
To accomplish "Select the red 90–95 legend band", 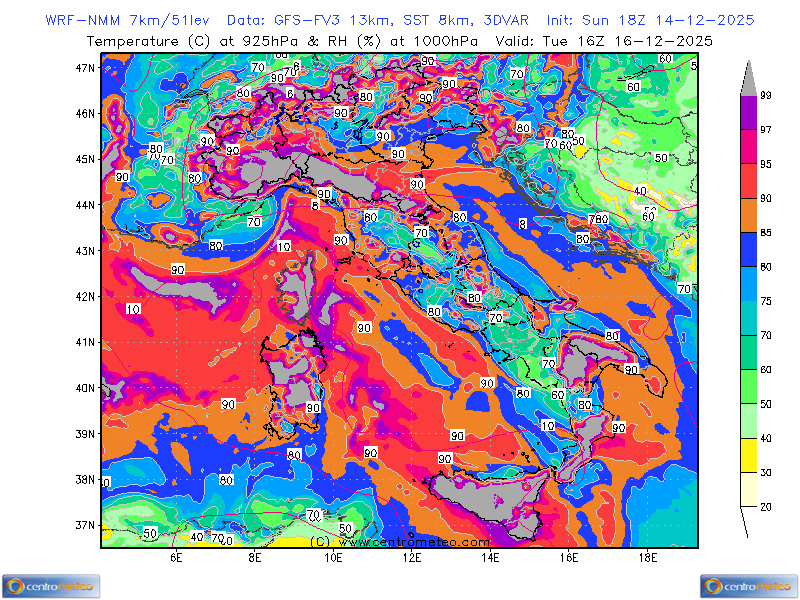I will [749, 180].
